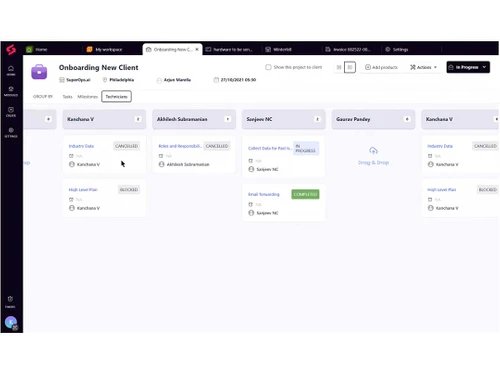Click the SuperOps logo in the sidebar
The image size is (500, 375).
coord(11,49)
